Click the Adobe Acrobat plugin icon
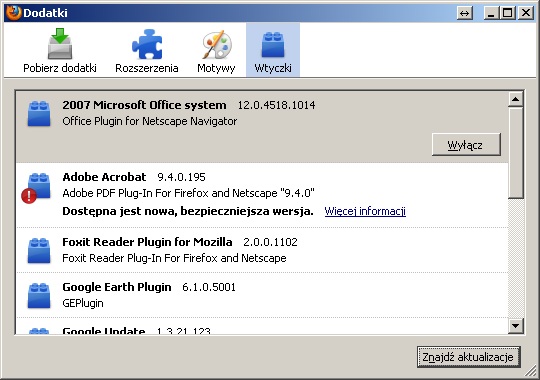The height and width of the screenshot is (380, 540). (x=39, y=185)
